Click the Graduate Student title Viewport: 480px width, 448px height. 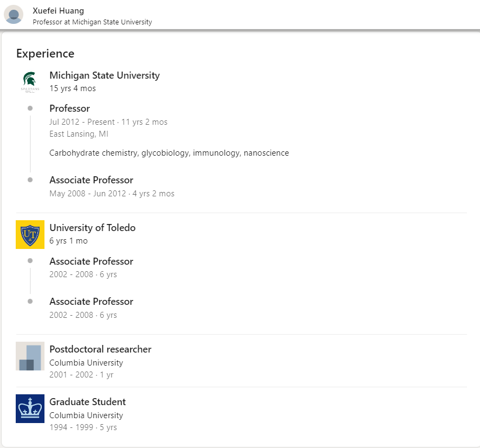pyautogui.click(x=87, y=402)
